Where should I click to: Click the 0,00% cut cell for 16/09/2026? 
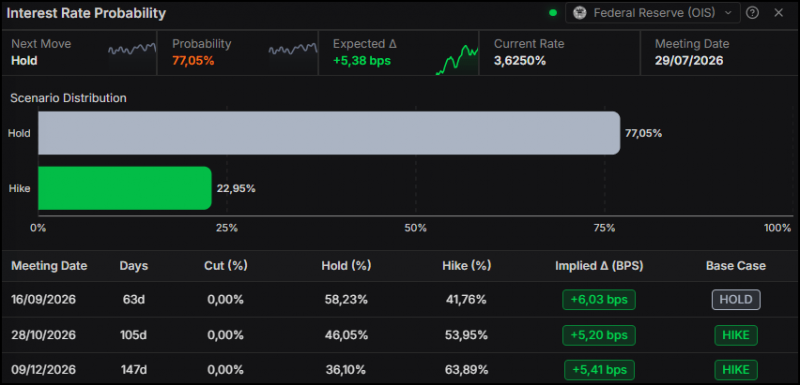pyautogui.click(x=226, y=299)
